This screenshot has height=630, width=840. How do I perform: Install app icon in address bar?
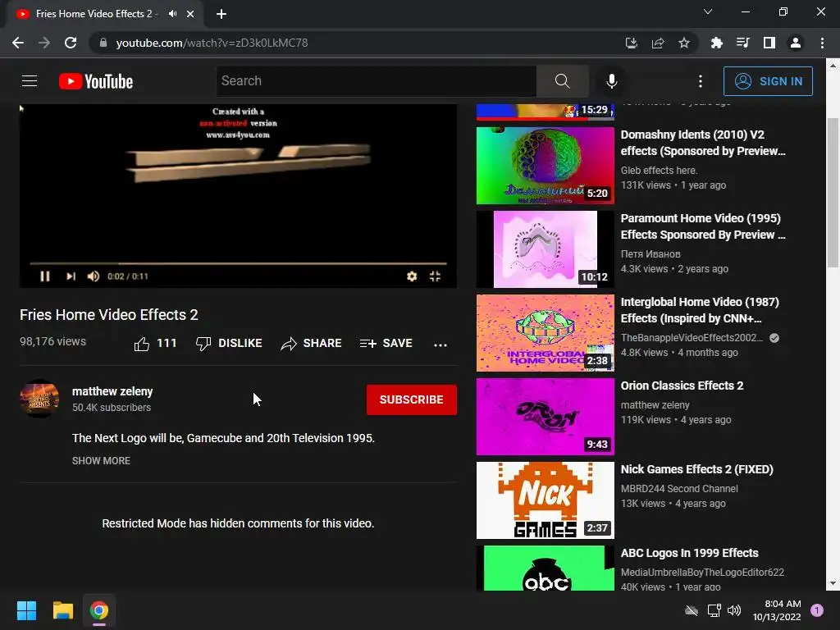pyautogui.click(x=631, y=43)
